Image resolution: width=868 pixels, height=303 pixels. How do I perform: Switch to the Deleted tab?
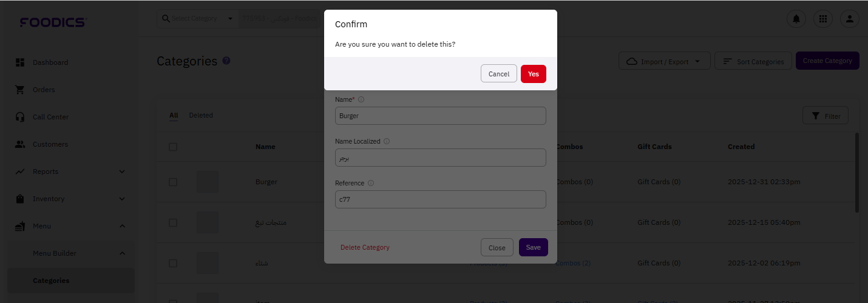[201, 115]
